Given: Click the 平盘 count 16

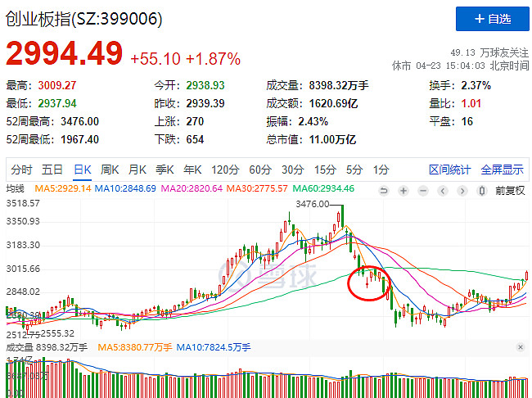Looking at the screenshot, I should (x=467, y=121).
